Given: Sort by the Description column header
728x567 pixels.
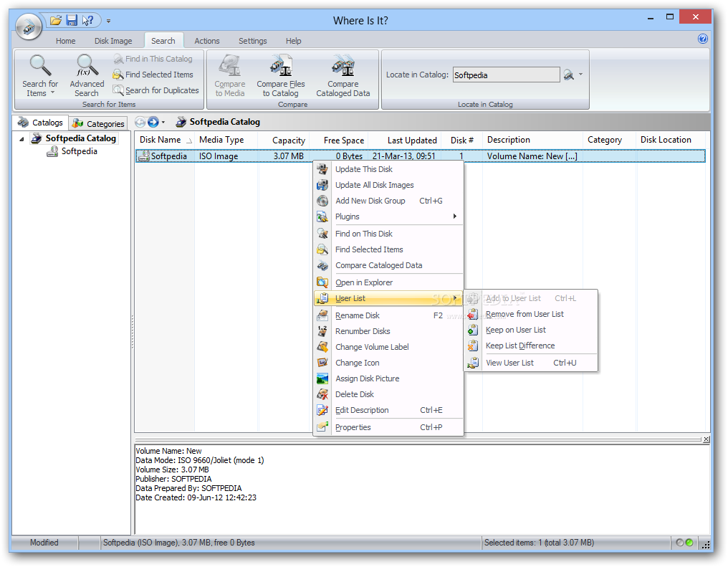Looking at the screenshot, I should point(532,140).
